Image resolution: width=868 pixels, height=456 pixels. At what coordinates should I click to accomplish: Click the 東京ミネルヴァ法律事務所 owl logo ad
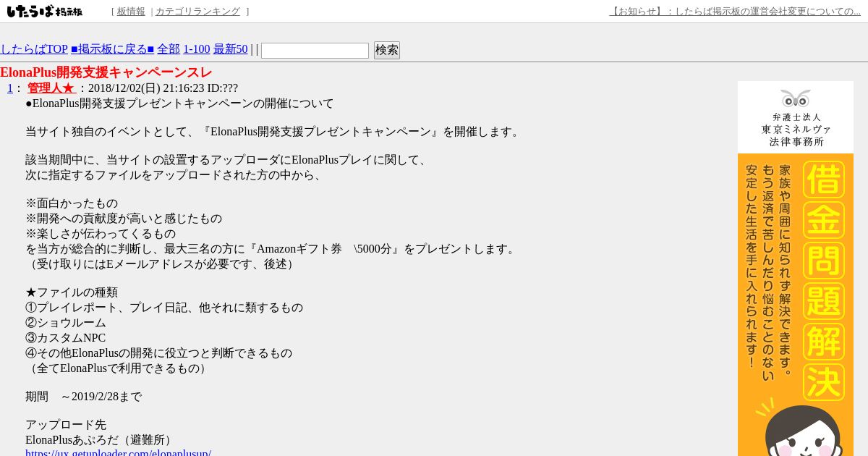tap(796, 117)
